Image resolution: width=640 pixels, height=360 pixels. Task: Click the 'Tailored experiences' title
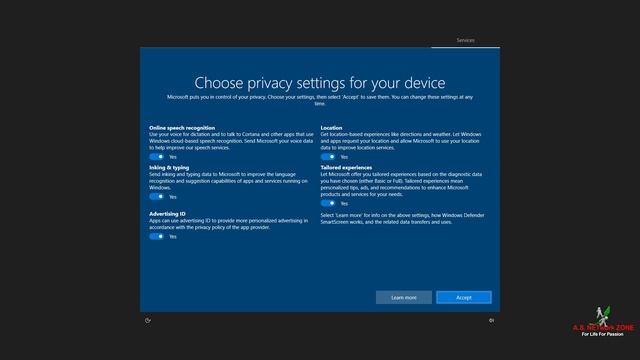tap(346, 167)
